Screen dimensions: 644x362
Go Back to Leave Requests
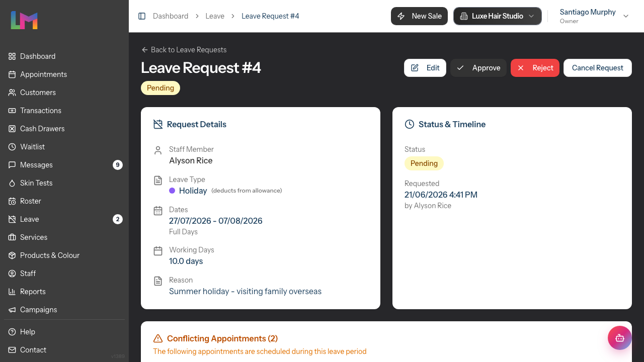184,50
